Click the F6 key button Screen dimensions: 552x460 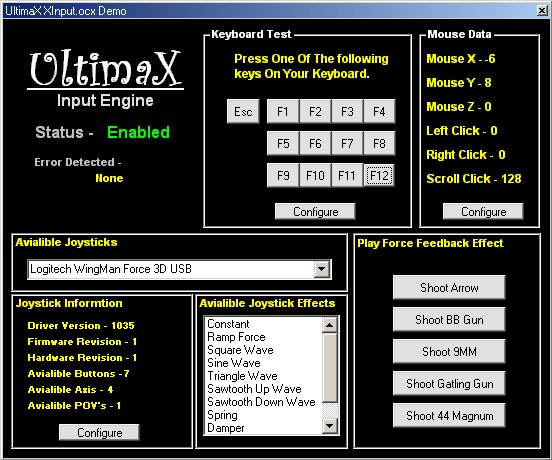point(315,144)
